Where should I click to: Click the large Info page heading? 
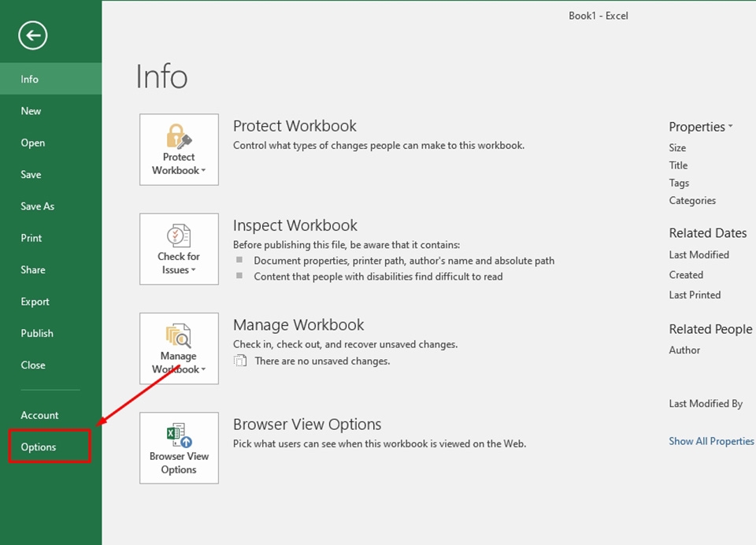pyautogui.click(x=161, y=76)
